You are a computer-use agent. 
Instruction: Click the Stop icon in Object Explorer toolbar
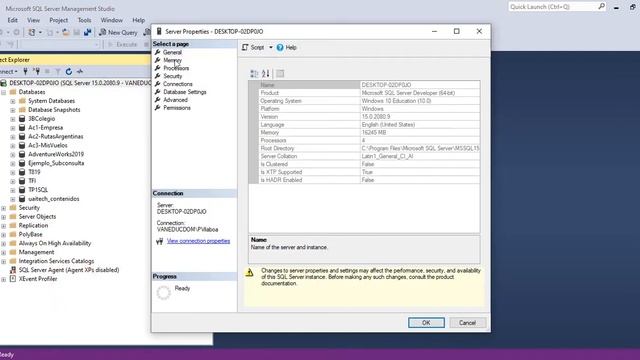coord(47,71)
